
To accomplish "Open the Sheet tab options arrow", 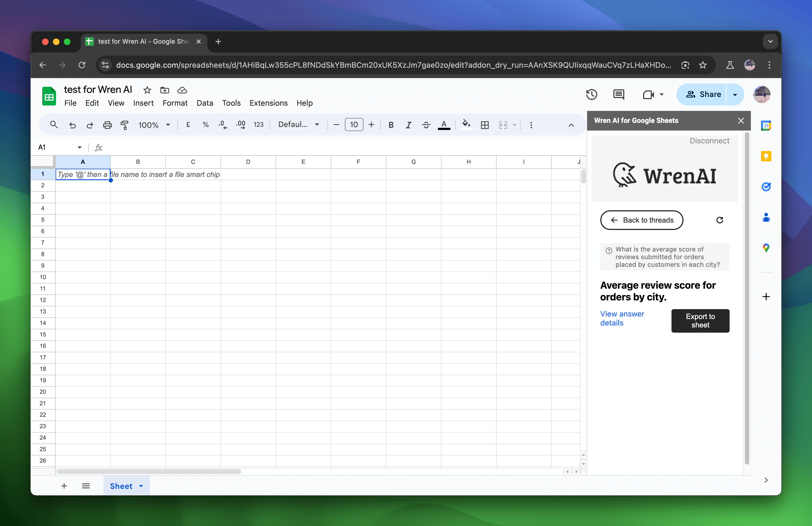I will 141,486.
